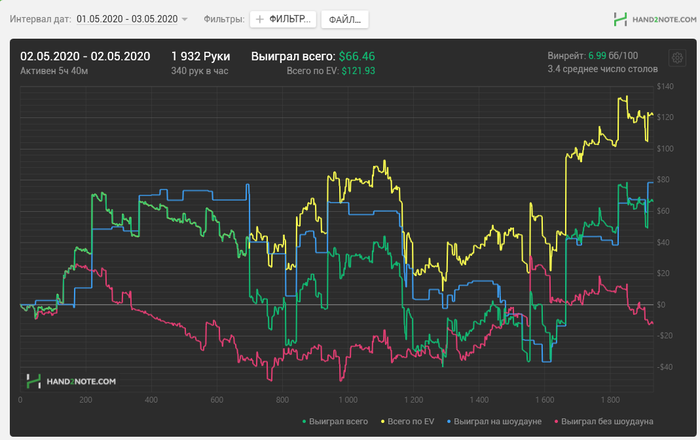The width and height of the screenshot is (700, 440).
Task: Click the total won value $66.46
Action: (357, 56)
